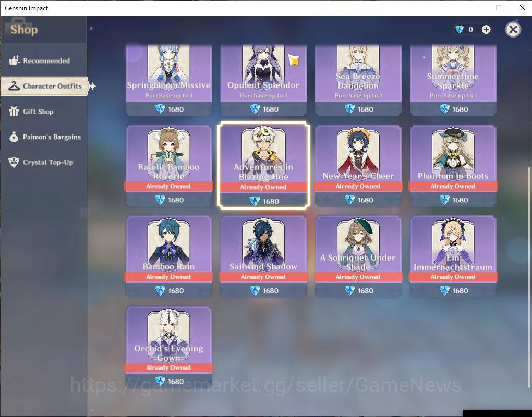The height and width of the screenshot is (417, 532).
Task: Click the Genesis Crystal balance icon
Action: [x=460, y=30]
